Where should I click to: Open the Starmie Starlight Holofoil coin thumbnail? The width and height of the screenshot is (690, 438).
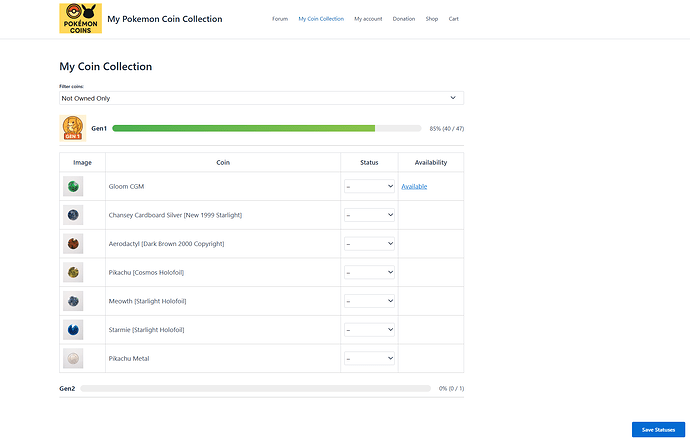pos(73,330)
